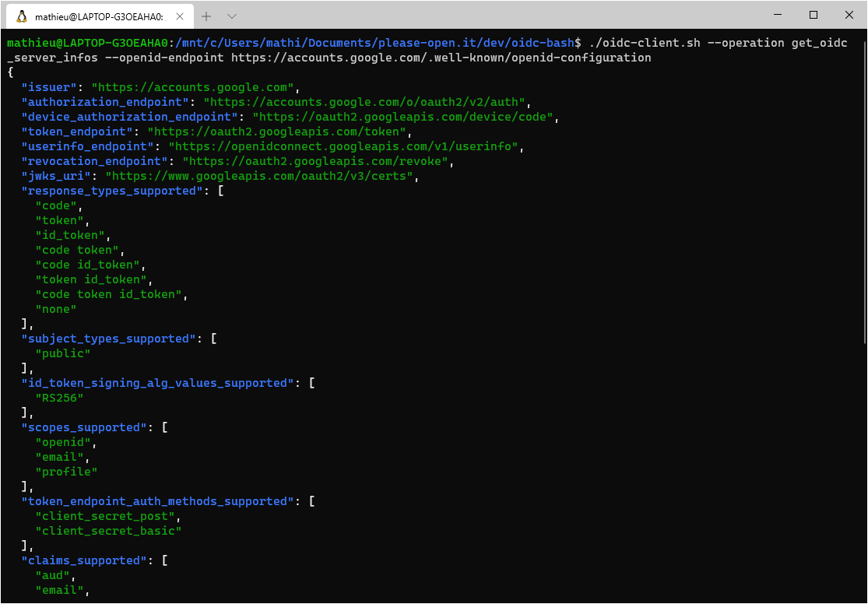Maximize the terminal window
Viewport: 868px width, 604px height.
(814, 16)
